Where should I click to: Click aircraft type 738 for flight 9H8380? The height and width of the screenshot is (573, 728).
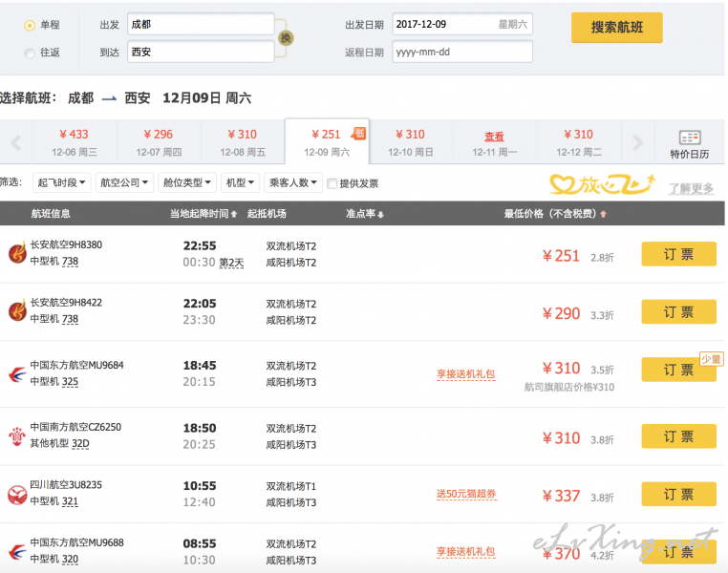(70, 262)
